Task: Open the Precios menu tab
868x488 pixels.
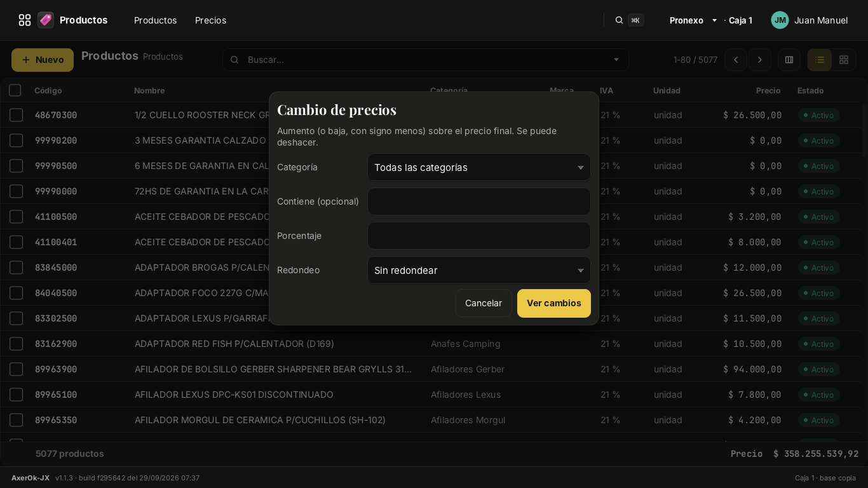Action: pos(210,20)
